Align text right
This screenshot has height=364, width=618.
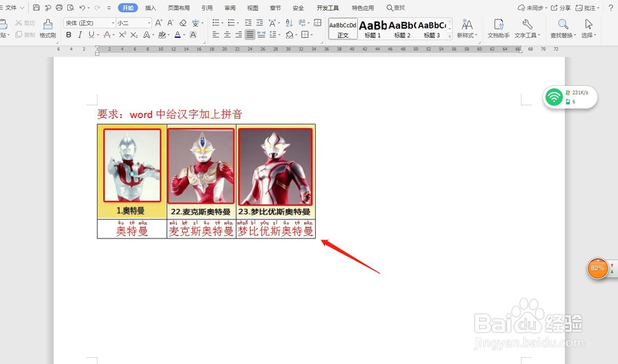(239, 35)
